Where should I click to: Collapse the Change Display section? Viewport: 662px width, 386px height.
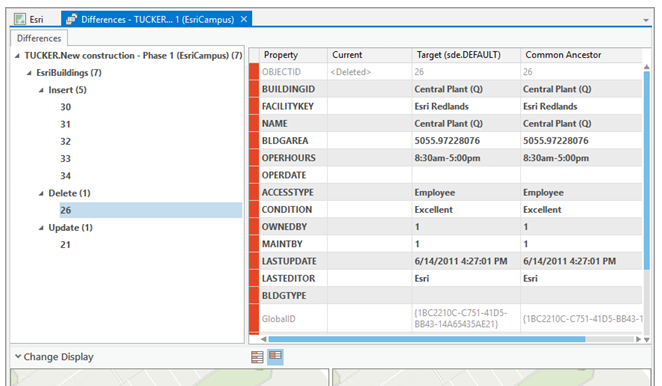pyautogui.click(x=18, y=356)
